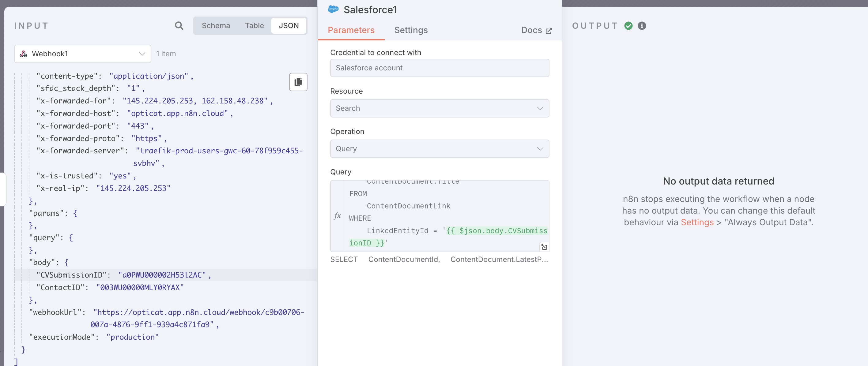Click the ContentDocumentLink line in Query
Viewport: 868px width, 366px height.
coord(408,206)
